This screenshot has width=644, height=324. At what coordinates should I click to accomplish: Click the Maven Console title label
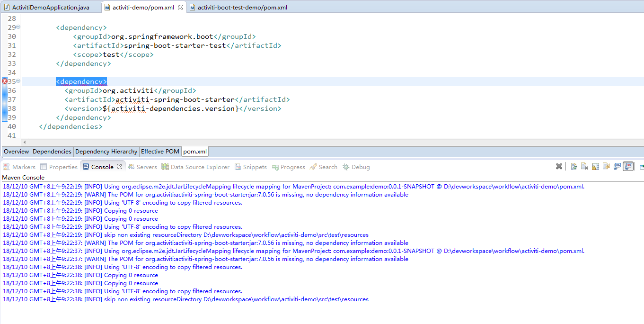click(23, 177)
